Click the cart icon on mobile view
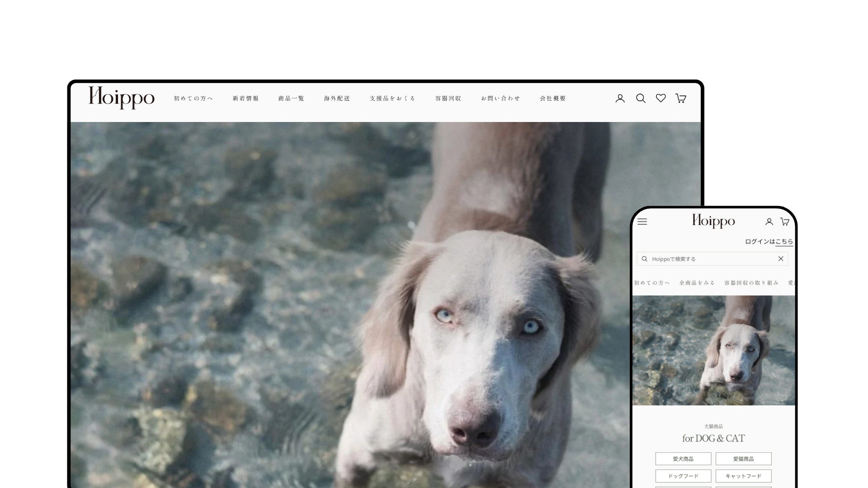The height and width of the screenshot is (488, 868). (785, 222)
